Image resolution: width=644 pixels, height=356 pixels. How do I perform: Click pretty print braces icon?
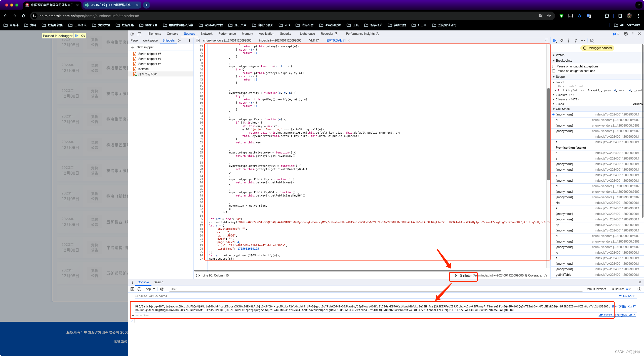click(x=198, y=275)
